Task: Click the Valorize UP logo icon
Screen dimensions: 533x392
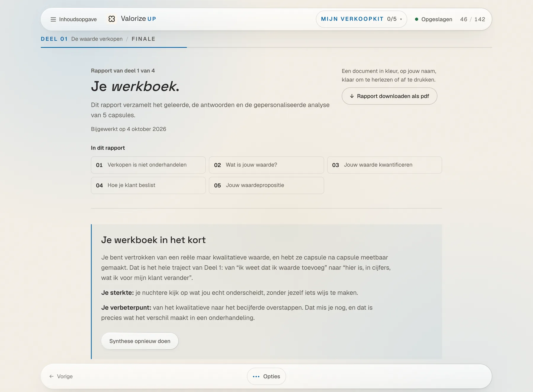Action: [x=112, y=19]
